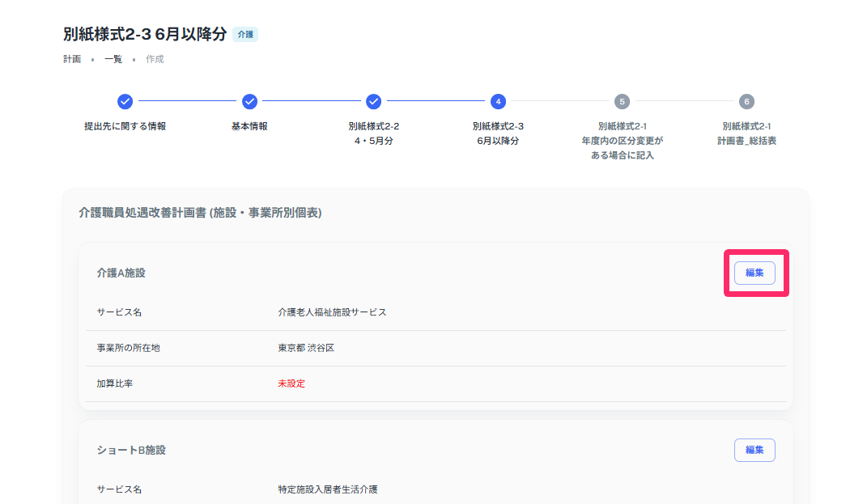The image size is (867, 504).
Task: Go to the 一覧 breadcrumb link
Action: pos(113,59)
